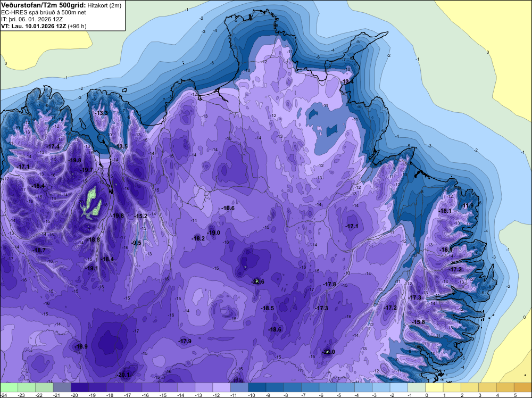
Task: Click the 'IT: þri. 06. 01. 2026 12Z' line
Action: pos(32,19)
